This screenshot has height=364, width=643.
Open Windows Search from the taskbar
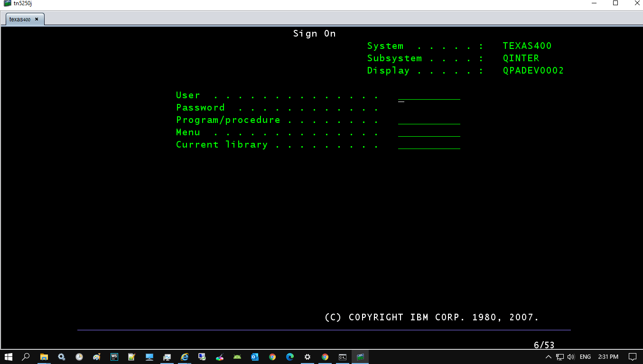point(26,356)
